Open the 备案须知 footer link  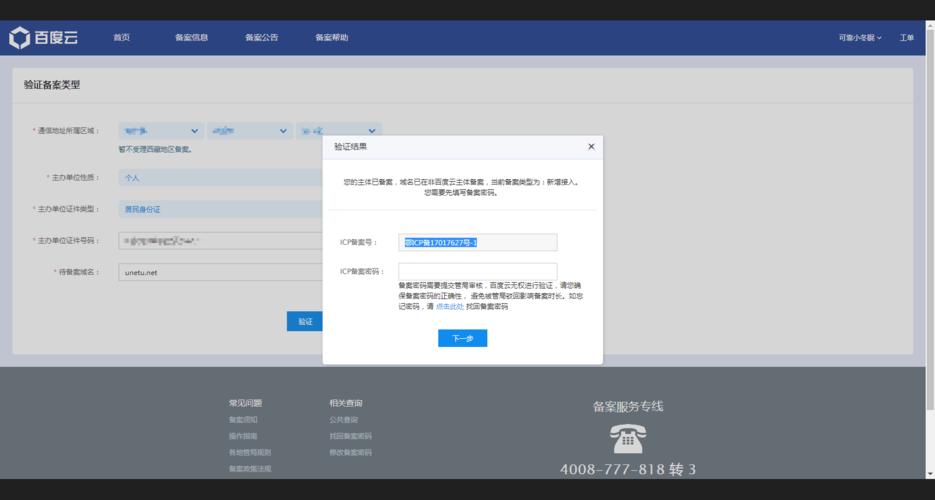point(243,420)
